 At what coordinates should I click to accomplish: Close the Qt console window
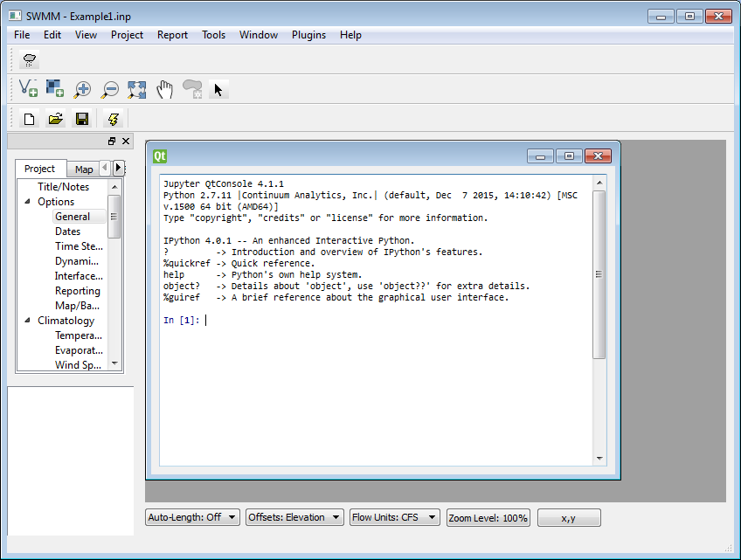(598, 156)
